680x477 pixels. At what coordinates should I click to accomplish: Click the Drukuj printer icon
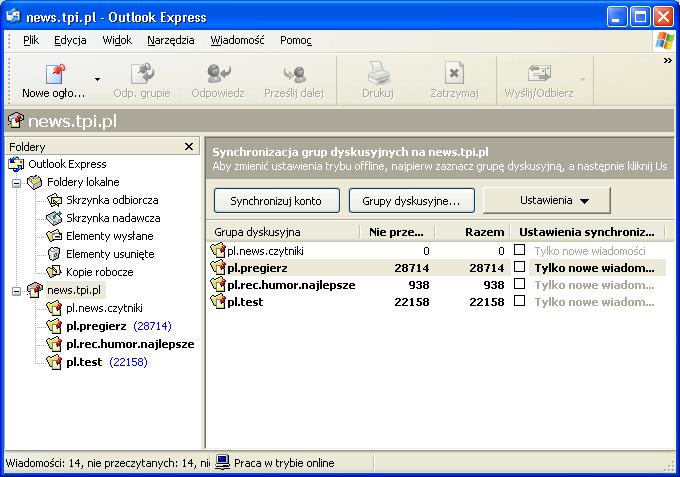coord(377,75)
